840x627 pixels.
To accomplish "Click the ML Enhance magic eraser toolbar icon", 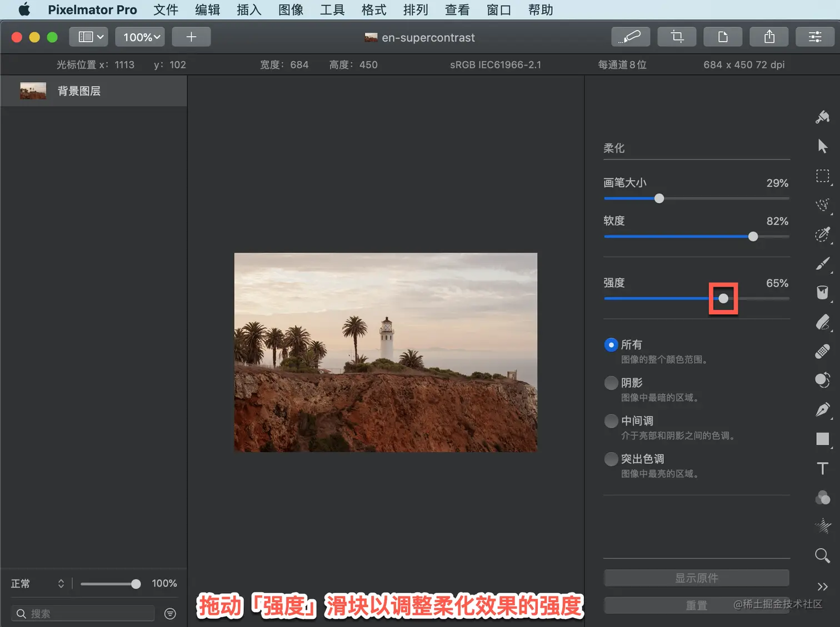I will coord(630,37).
